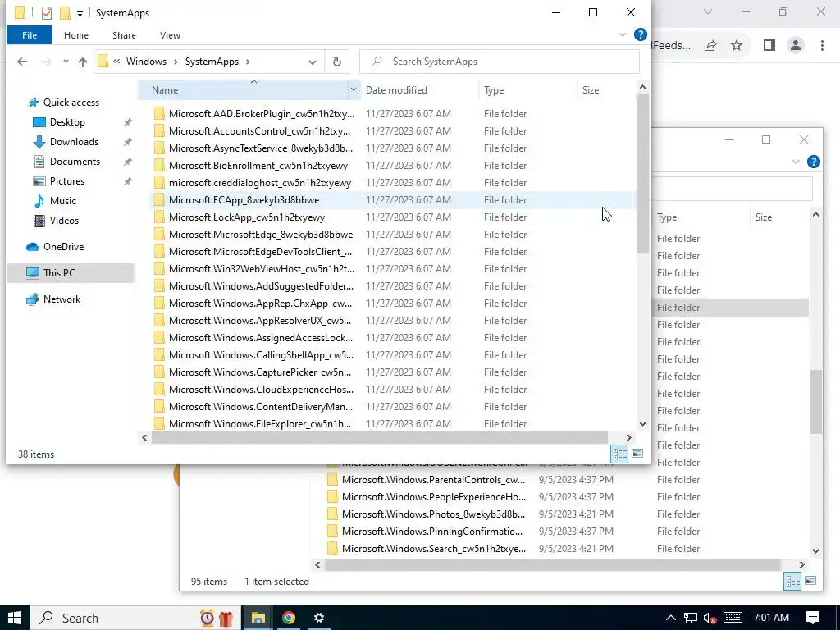Open the Home ribbon tab

(76, 35)
